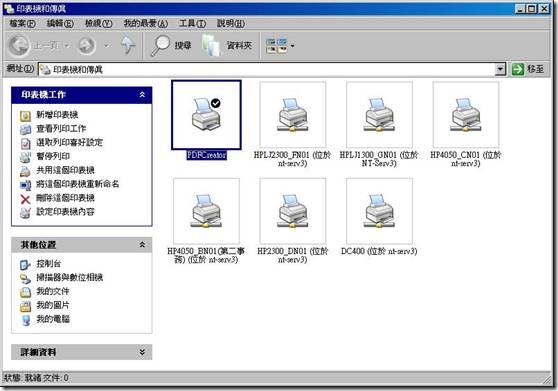Click the My Pictures (我的圖片) icon
The width and height of the screenshot is (558, 391).
[25, 306]
